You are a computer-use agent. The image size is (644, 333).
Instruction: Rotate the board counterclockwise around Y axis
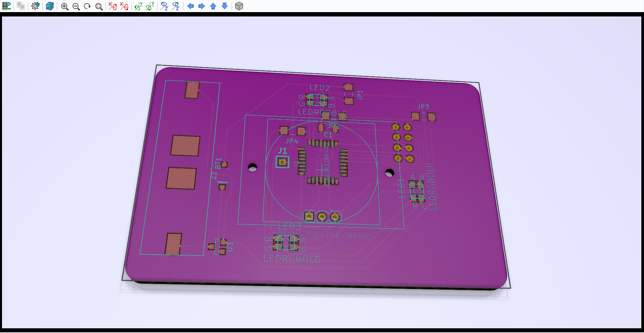(x=149, y=6)
